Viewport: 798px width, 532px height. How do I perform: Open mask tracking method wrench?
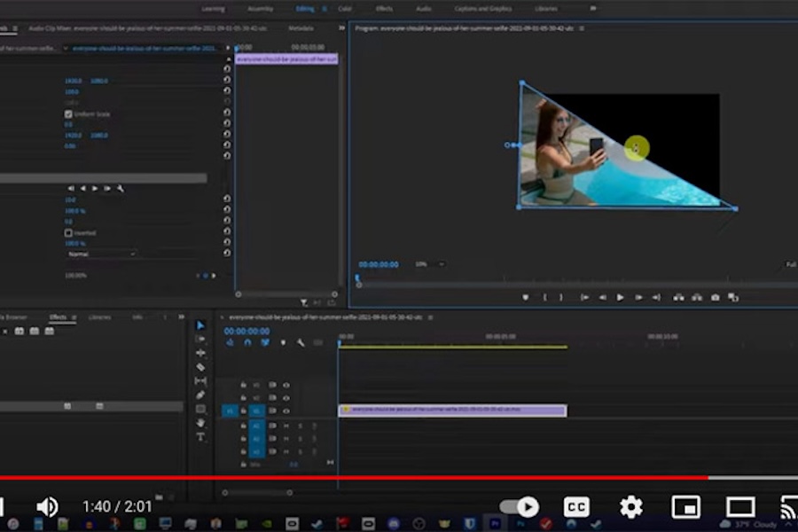[121, 188]
